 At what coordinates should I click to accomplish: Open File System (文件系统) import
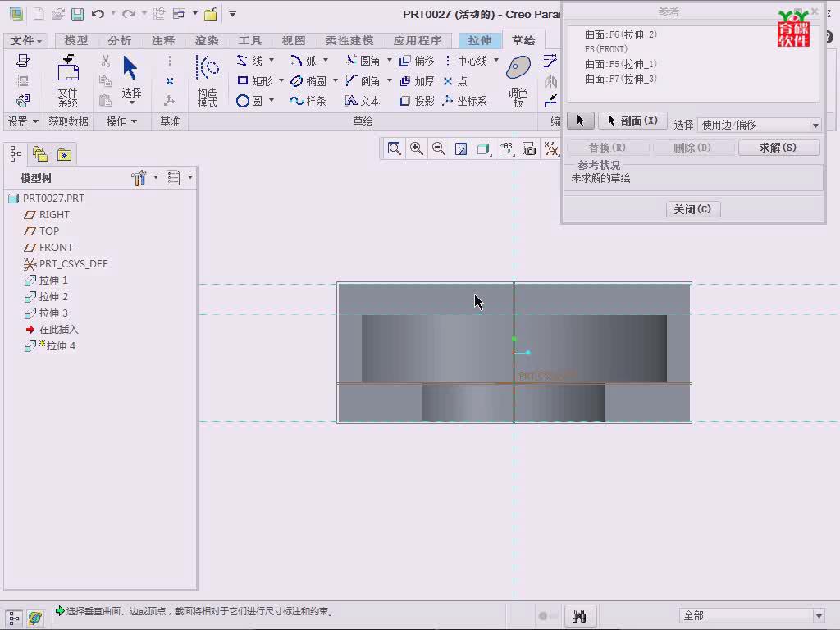point(68,80)
